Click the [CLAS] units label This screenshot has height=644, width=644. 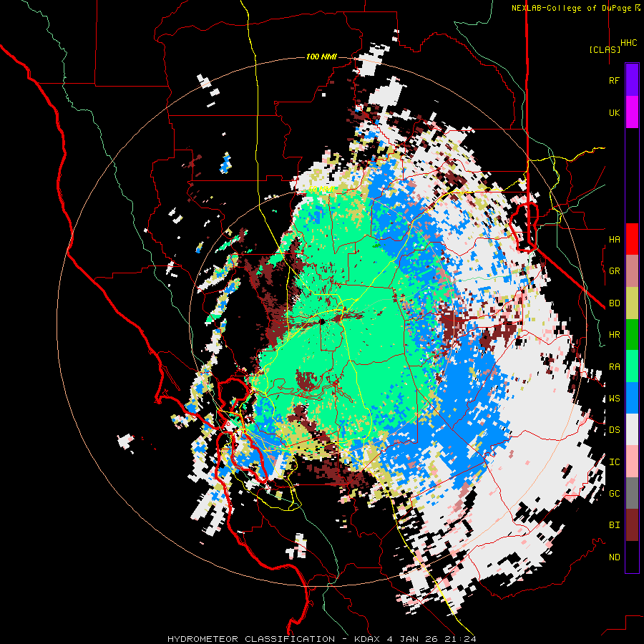[x=605, y=49]
